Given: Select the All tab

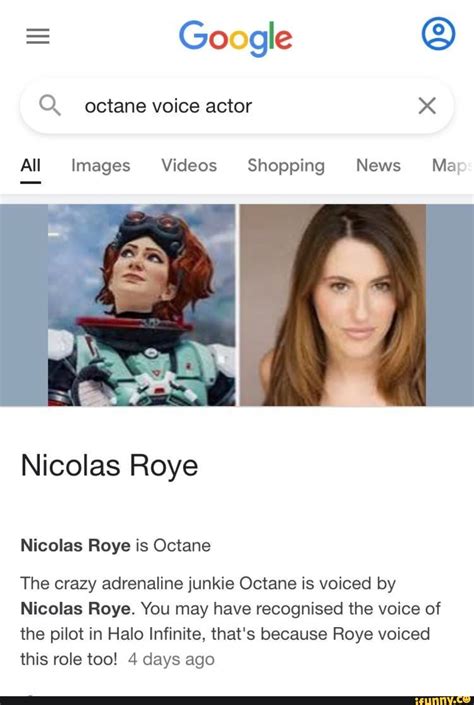Looking at the screenshot, I should click(31, 165).
